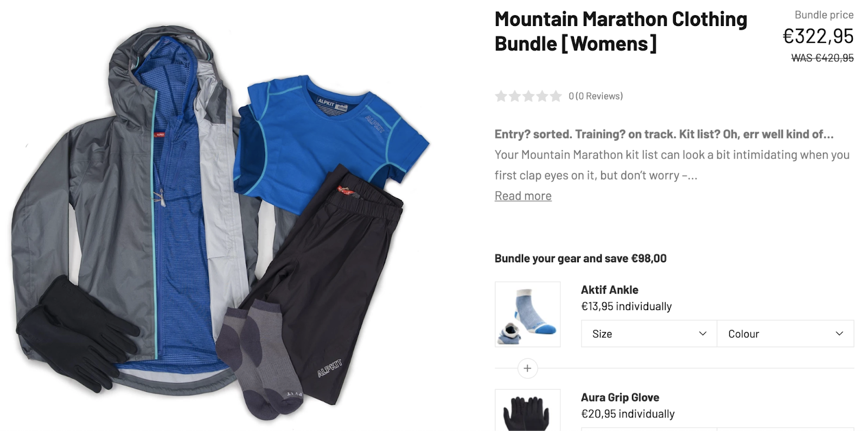Click the plus icon between bundle items
868x431 pixels.
click(527, 369)
